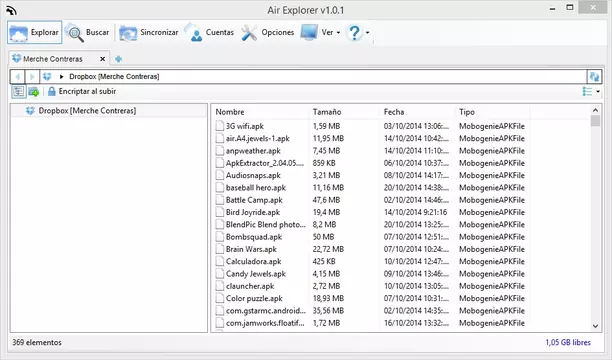
Task: Toggle the folder tree panel icon
Action: coord(18,91)
